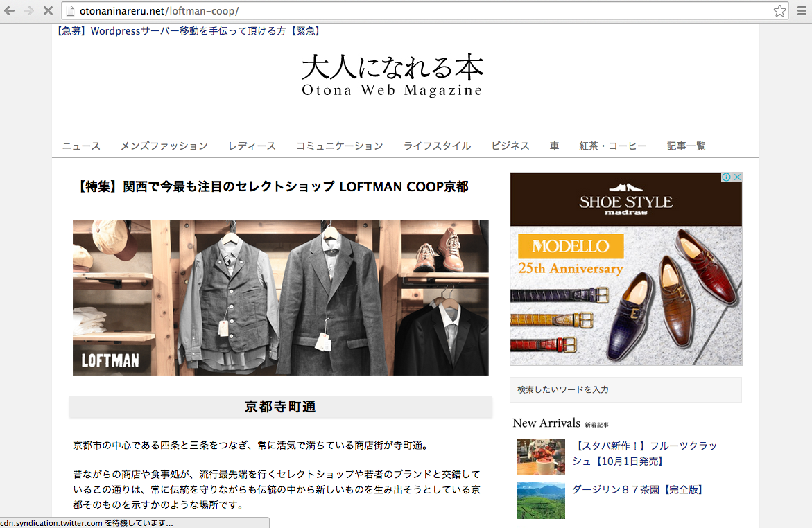Image resolution: width=812 pixels, height=528 pixels.
Task: Open the ニュース menu item
Action: point(81,146)
